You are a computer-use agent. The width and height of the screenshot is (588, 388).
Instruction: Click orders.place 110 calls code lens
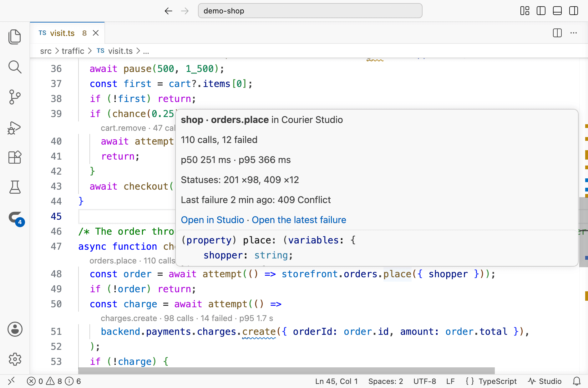(132, 261)
